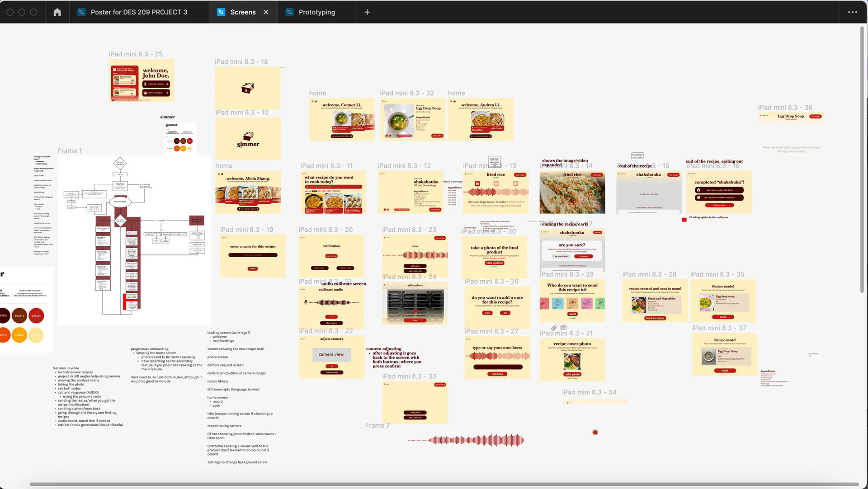This screenshot has height=489, width=868.
Task: Select the iPad mini 8.3 - 32 frame label
Action: pyautogui.click(x=407, y=93)
